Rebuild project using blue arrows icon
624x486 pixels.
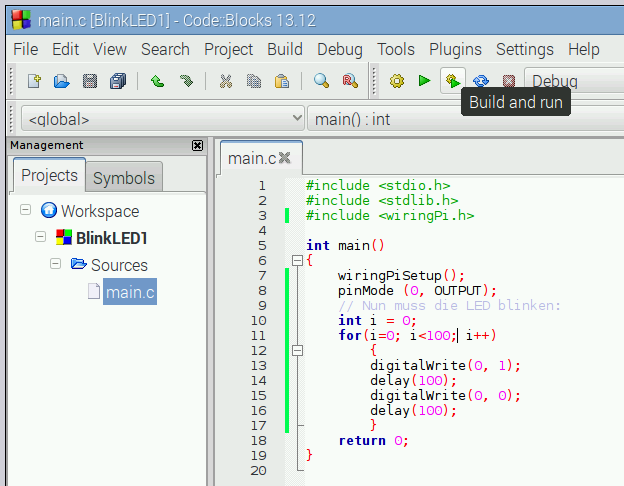(481, 81)
